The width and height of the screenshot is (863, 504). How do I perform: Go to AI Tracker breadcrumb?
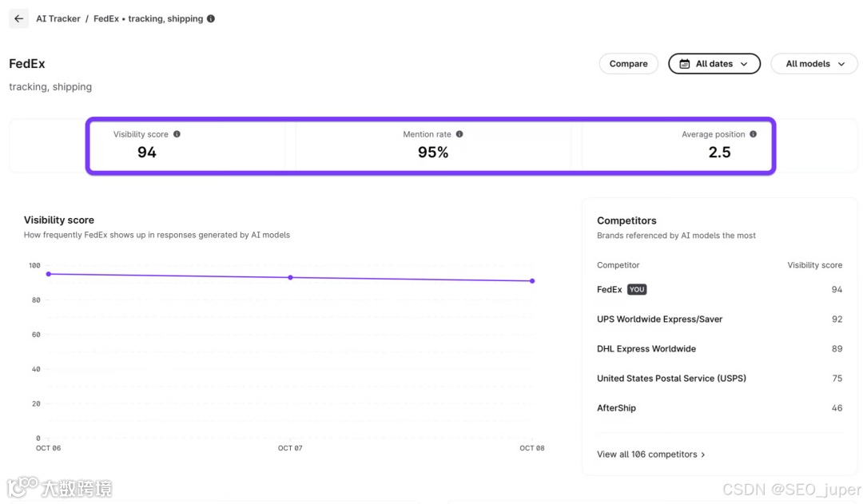click(x=58, y=18)
